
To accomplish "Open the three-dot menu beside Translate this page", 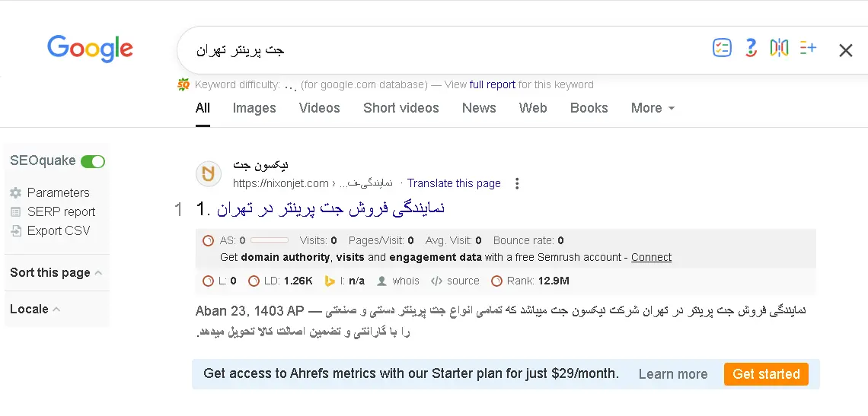I will [516, 183].
